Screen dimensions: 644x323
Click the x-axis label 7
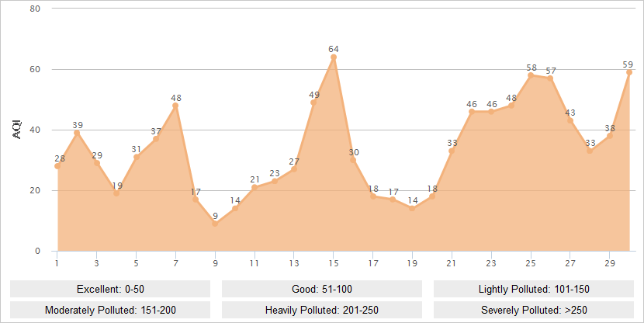(175, 263)
